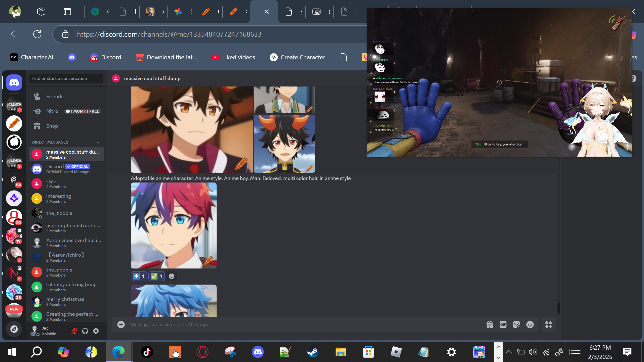Open Discord User Settings gear

[x=96, y=331]
